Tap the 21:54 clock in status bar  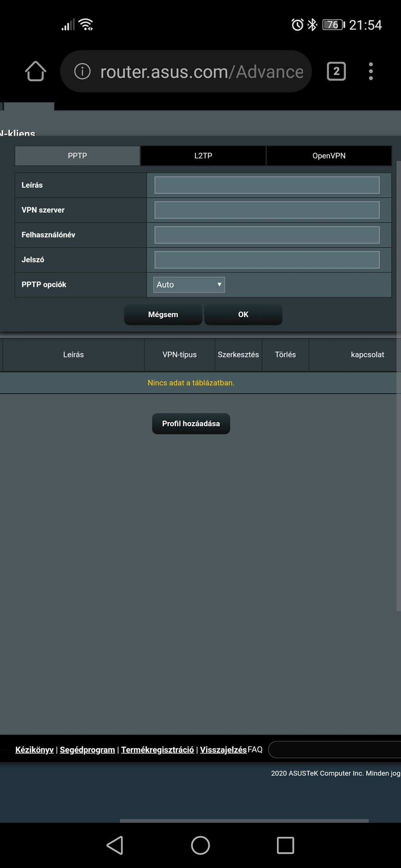pyautogui.click(x=365, y=25)
